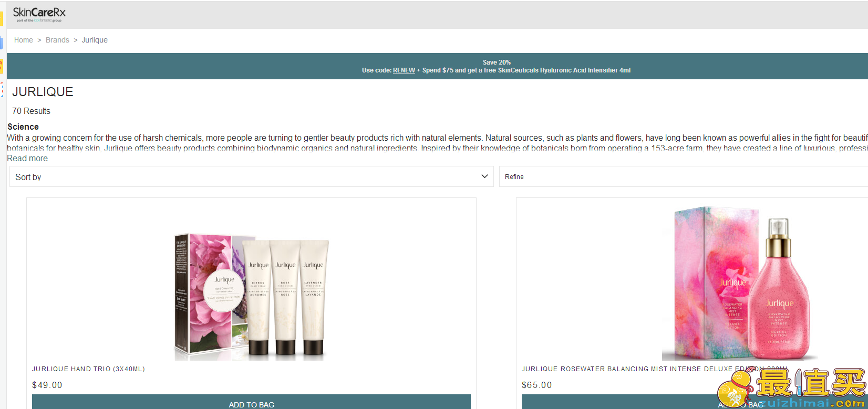Go to the Home breadcrumb
This screenshot has width=868, height=409.
coord(24,40)
